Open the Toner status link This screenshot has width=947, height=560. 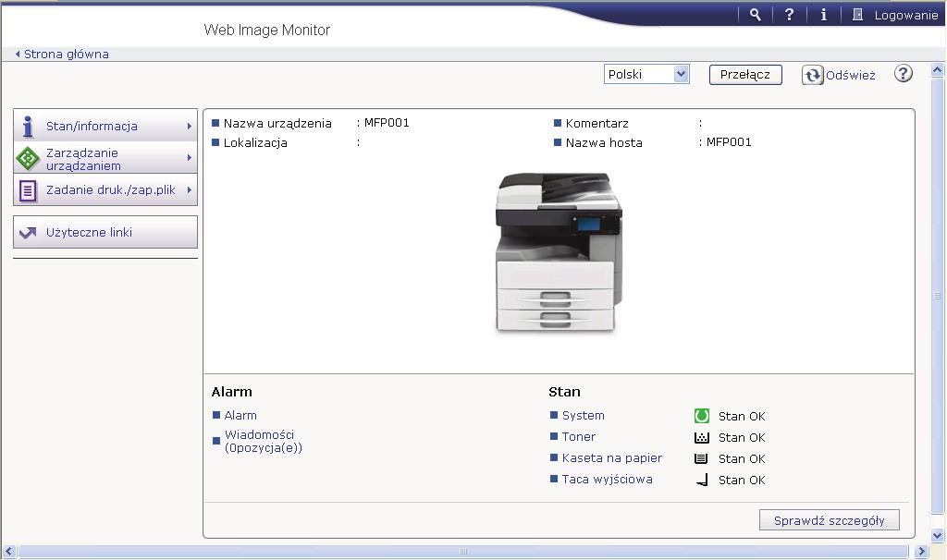(579, 436)
